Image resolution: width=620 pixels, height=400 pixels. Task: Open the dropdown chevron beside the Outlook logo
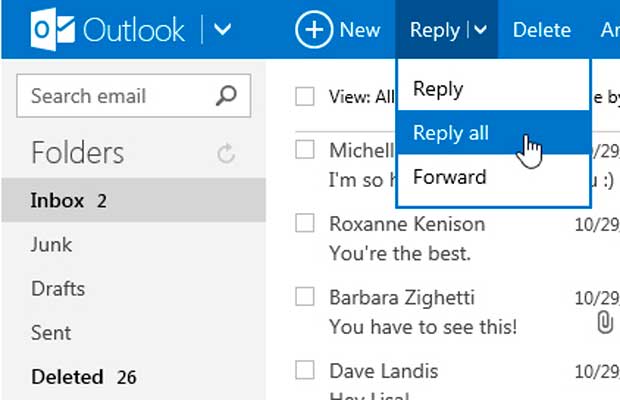click(222, 29)
